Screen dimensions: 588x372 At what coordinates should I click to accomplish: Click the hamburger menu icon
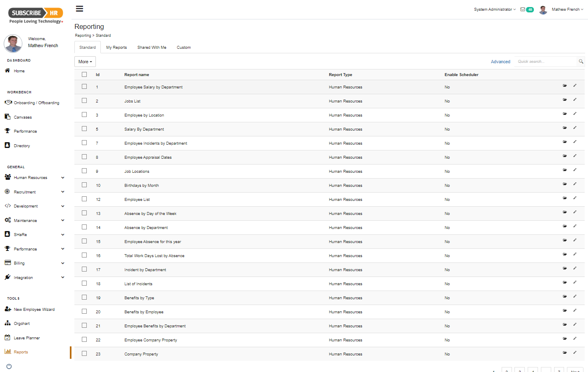click(x=79, y=9)
